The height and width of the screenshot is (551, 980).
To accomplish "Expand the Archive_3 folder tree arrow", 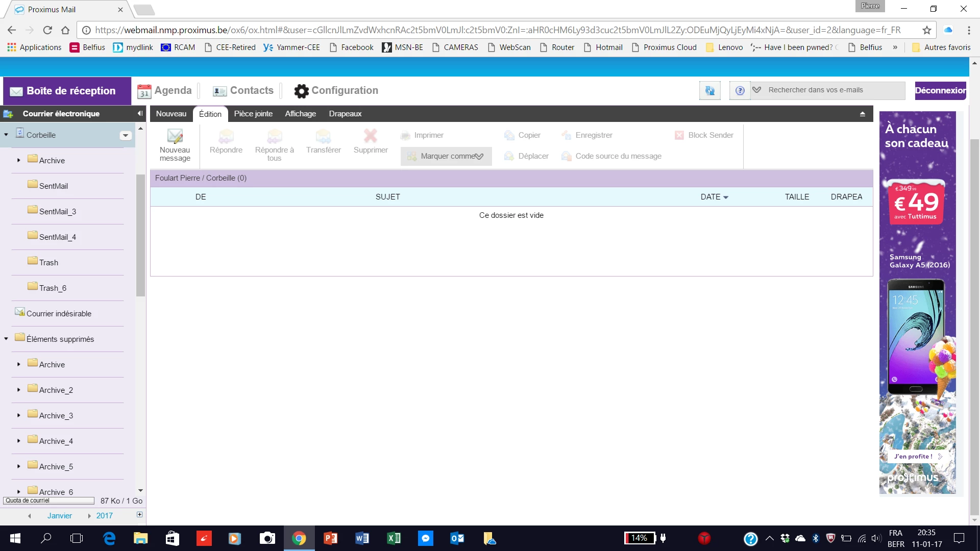I will (x=19, y=415).
